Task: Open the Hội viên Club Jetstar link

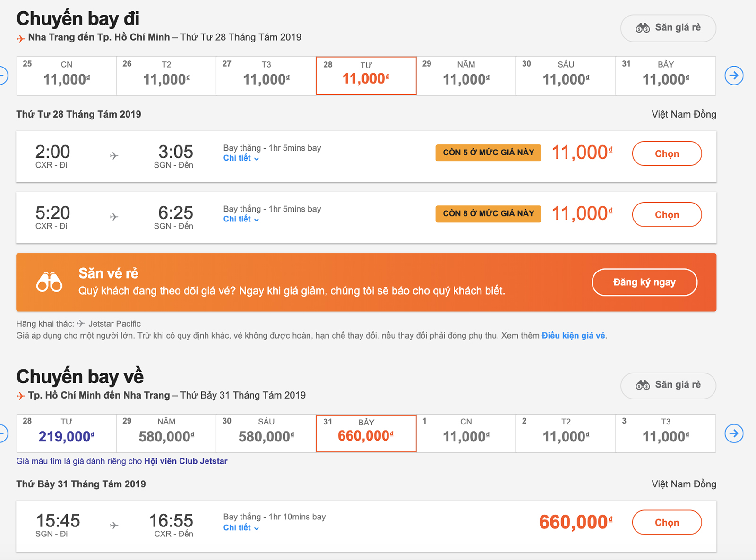Action: [186, 461]
